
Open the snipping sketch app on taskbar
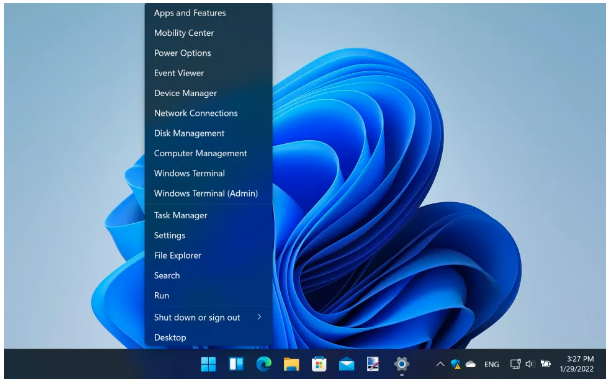373,364
